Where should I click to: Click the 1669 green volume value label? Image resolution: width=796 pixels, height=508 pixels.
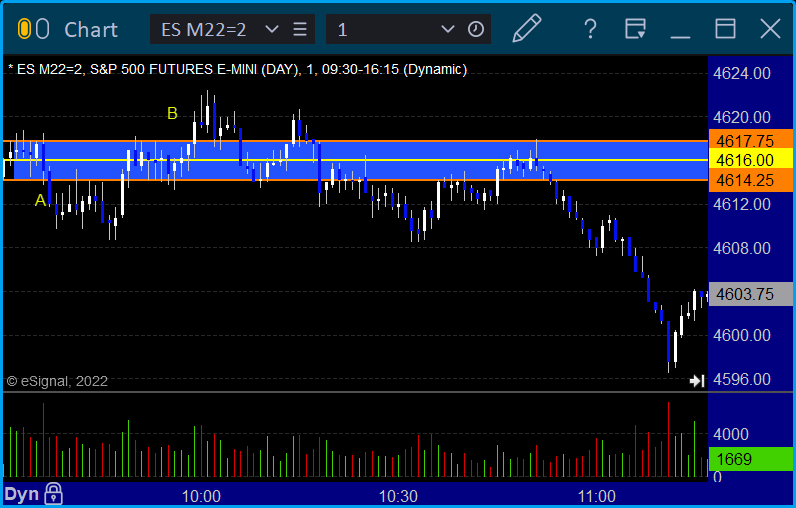750,459
